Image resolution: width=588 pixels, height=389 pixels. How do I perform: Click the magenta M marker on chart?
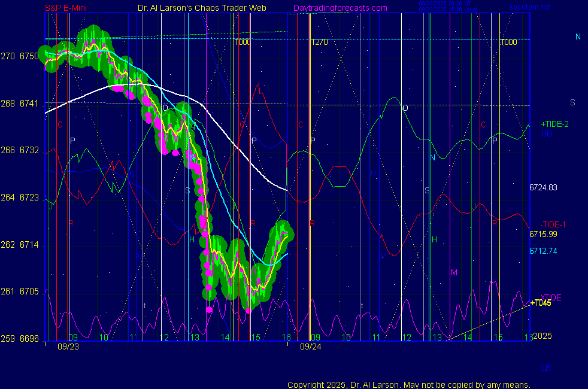coord(454,273)
